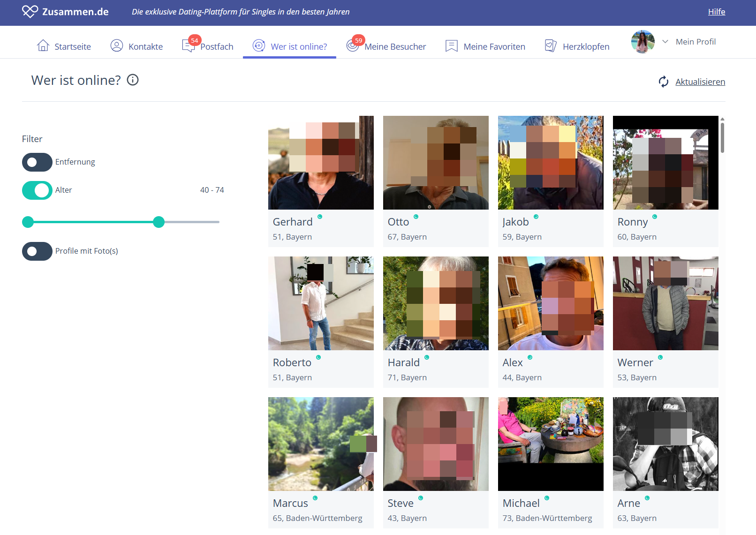
Task: Click the info icon beside Wer ist online heading
Action: tap(133, 80)
